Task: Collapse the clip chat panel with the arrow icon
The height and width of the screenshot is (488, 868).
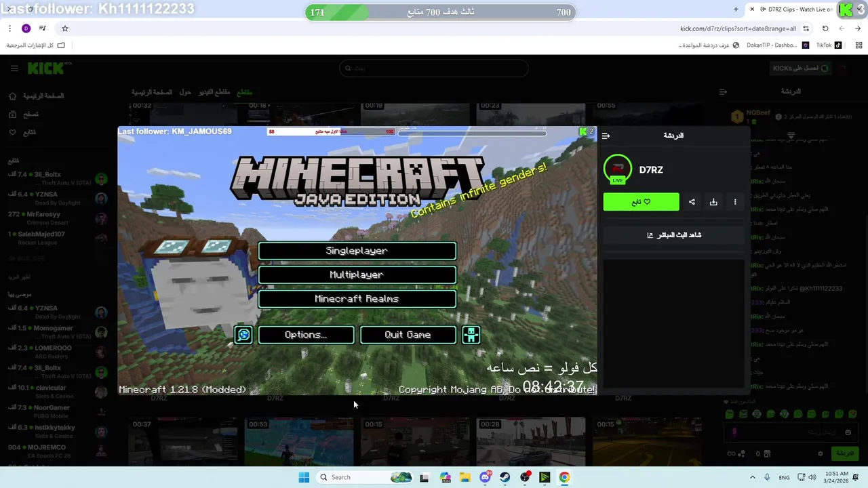Action: click(606, 136)
